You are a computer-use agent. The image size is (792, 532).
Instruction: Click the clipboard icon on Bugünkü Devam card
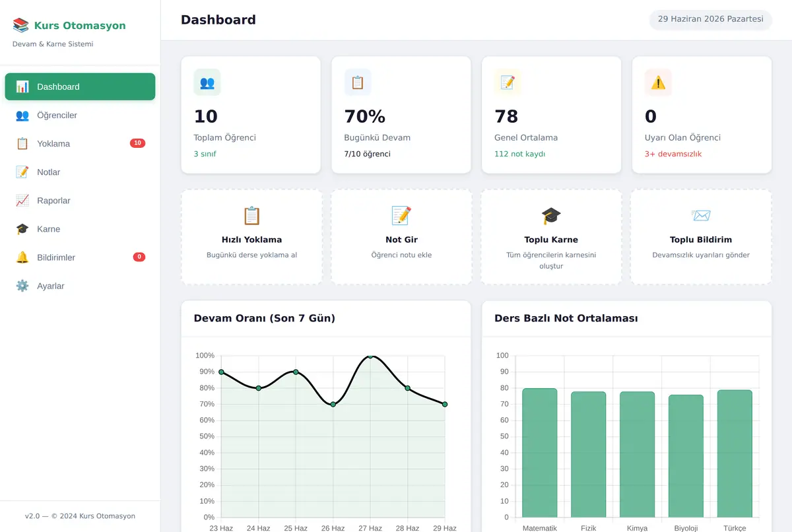pyautogui.click(x=358, y=83)
